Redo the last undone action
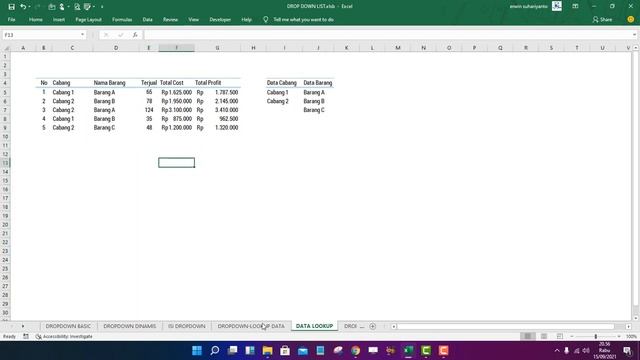Viewport: 640px width, 360px height. [38, 7]
